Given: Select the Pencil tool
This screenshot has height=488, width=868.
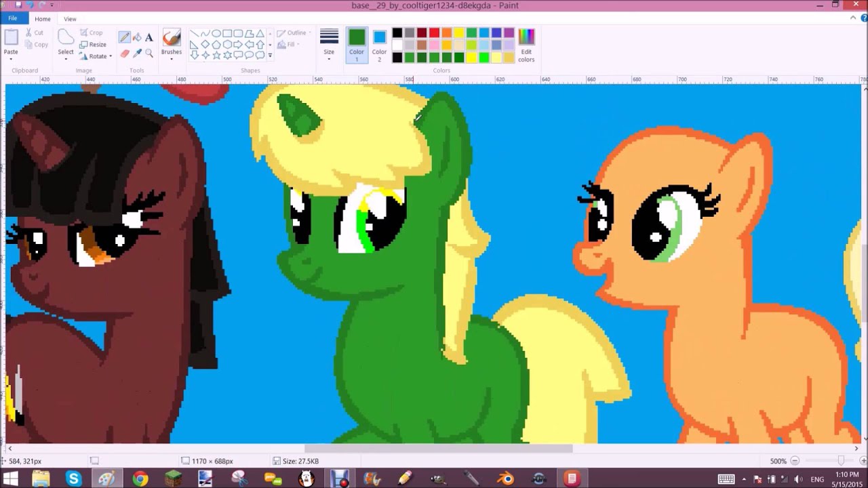Looking at the screenshot, I should point(125,37).
